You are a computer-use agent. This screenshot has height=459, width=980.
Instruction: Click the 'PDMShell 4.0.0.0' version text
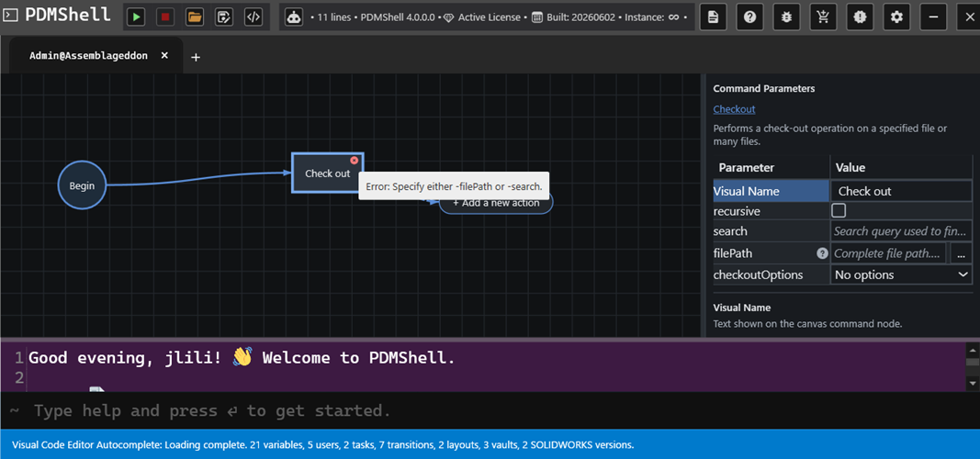click(x=398, y=17)
